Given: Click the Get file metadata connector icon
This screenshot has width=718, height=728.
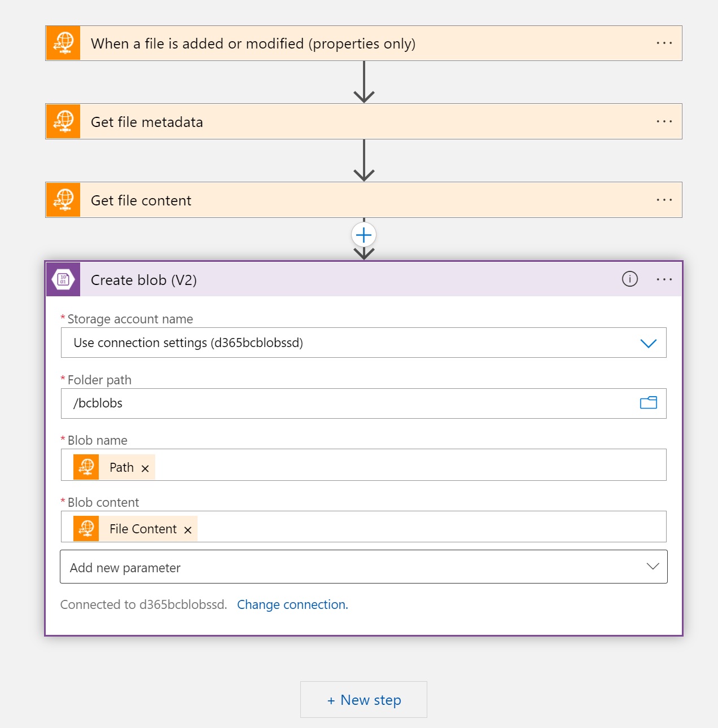Looking at the screenshot, I should click(63, 121).
